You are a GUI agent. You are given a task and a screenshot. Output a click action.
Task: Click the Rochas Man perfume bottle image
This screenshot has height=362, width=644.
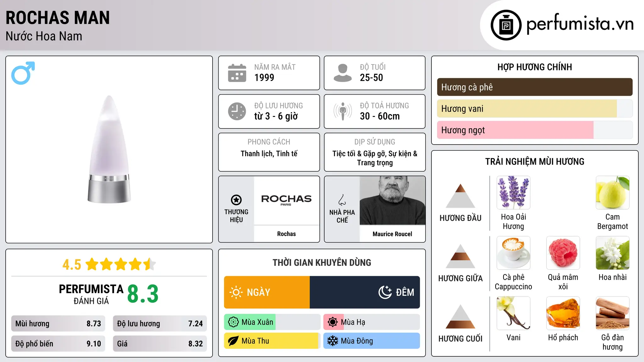pos(109,149)
